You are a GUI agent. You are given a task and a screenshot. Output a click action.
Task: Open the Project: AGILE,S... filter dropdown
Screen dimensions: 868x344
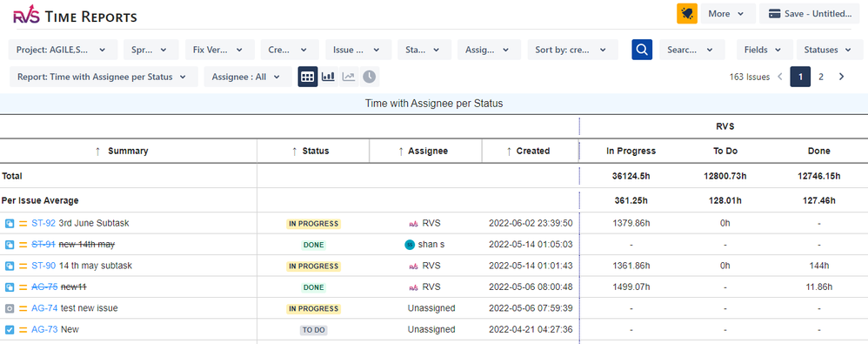pos(63,50)
